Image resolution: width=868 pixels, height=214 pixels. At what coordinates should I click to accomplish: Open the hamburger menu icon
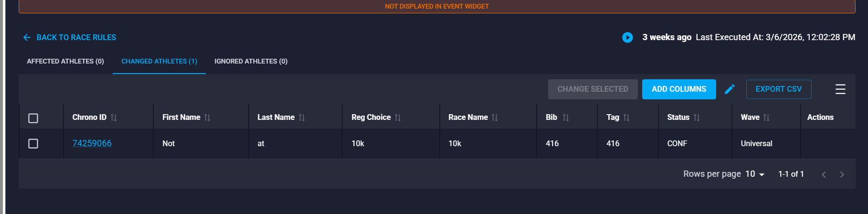point(840,89)
